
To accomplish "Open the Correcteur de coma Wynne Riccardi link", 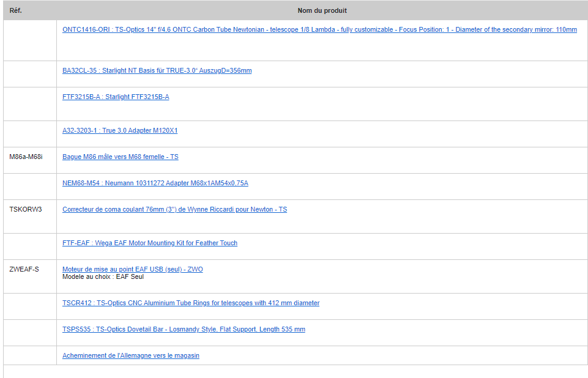I will coord(174,209).
